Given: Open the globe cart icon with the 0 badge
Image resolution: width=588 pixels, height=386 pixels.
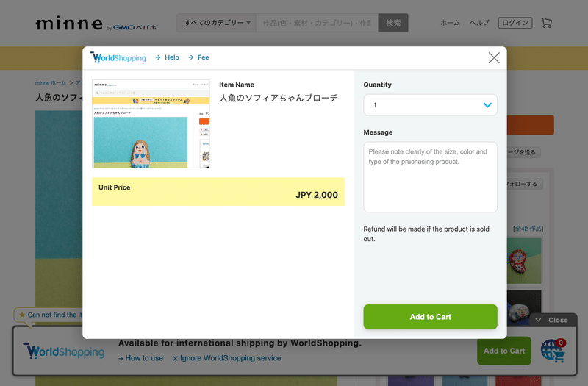Looking at the screenshot, I should point(553,351).
